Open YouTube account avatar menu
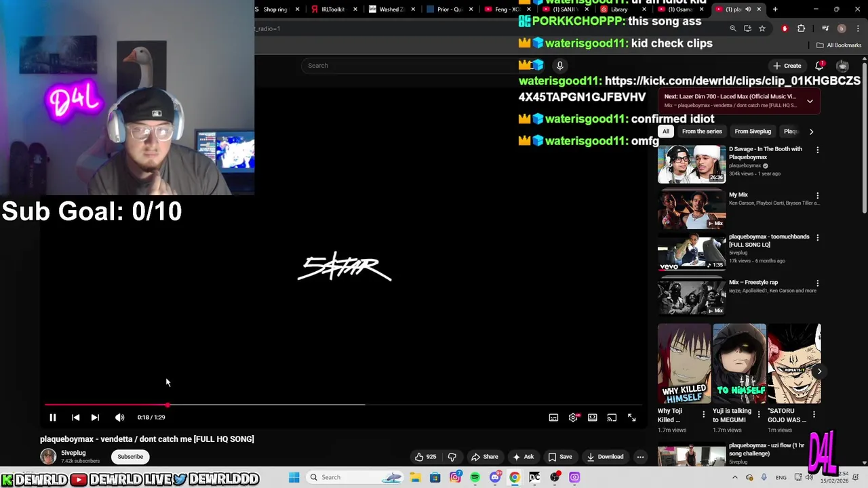This screenshot has width=868, height=488. (842, 66)
